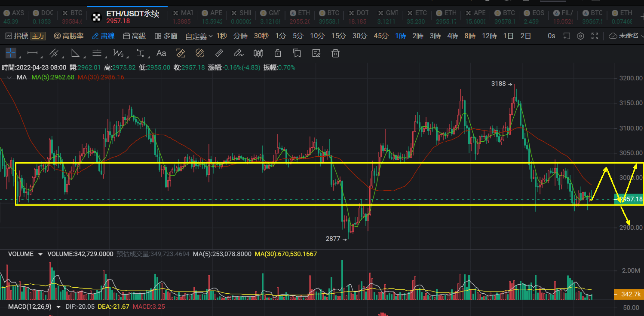Select the parallel channel drawing tool
Viewport: 644px width, 316px height.
point(54,53)
